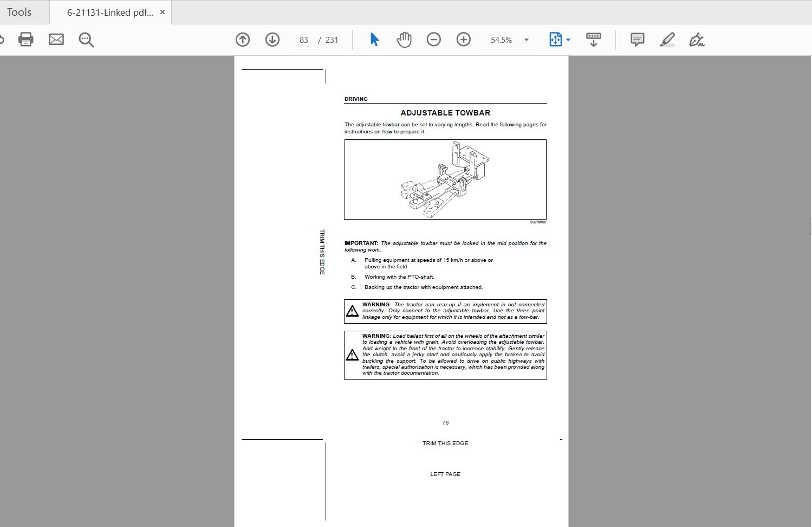This screenshot has width=812, height=527.
Task: Switch to the 6-21131-Linked pdf document tab
Action: [110, 12]
